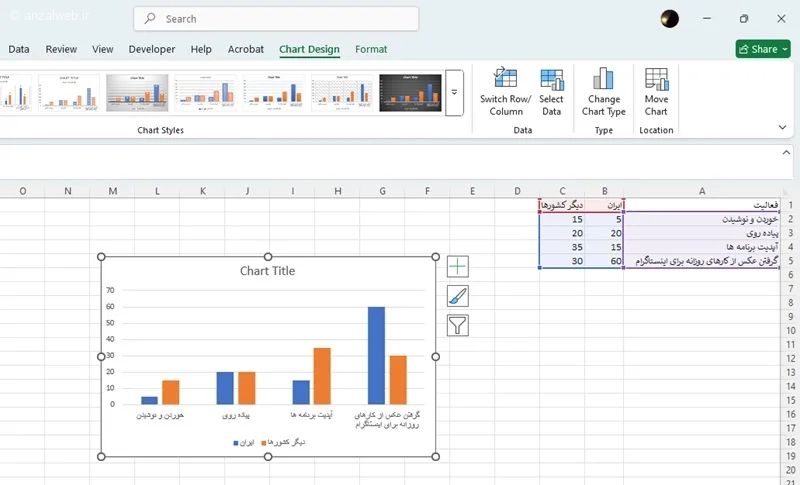This screenshot has height=485, width=800.
Task: Switch to the Format tab
Action: pyautogui.click(x=371, y=49)
